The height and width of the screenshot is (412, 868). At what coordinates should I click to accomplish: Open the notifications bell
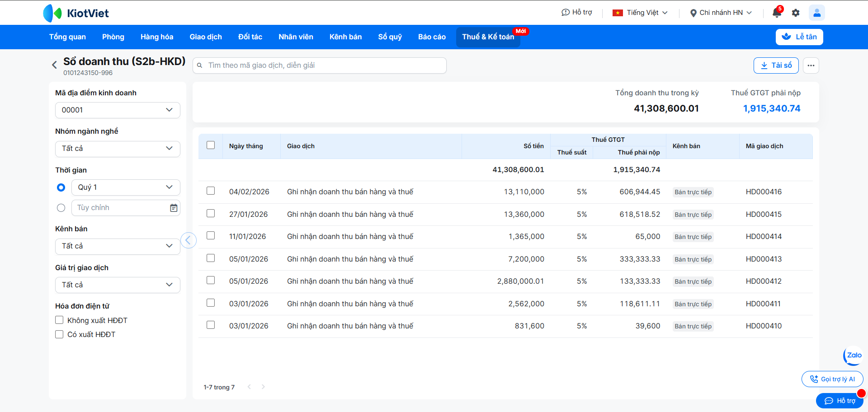777,13
